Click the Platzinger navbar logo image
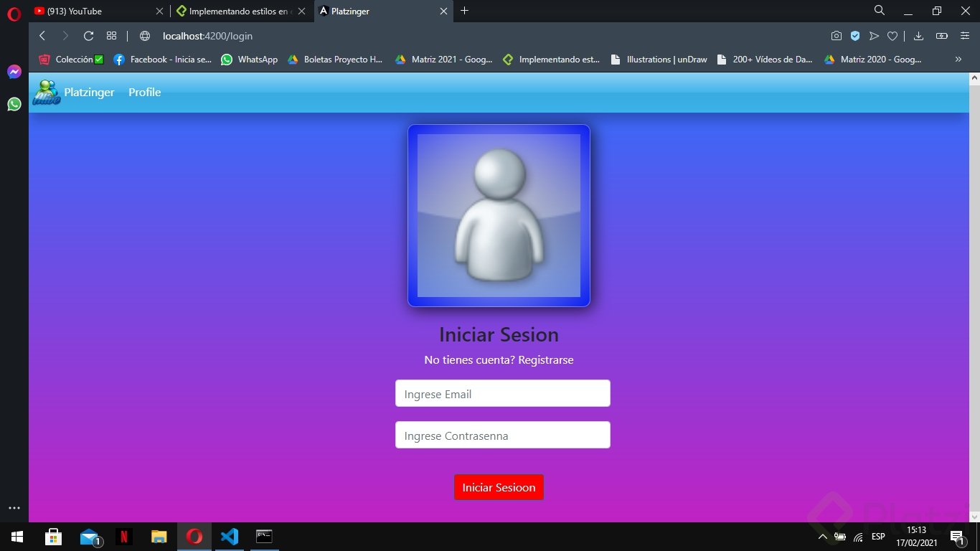The width and height of the screenshot is (980, 551). click(47, 93)
